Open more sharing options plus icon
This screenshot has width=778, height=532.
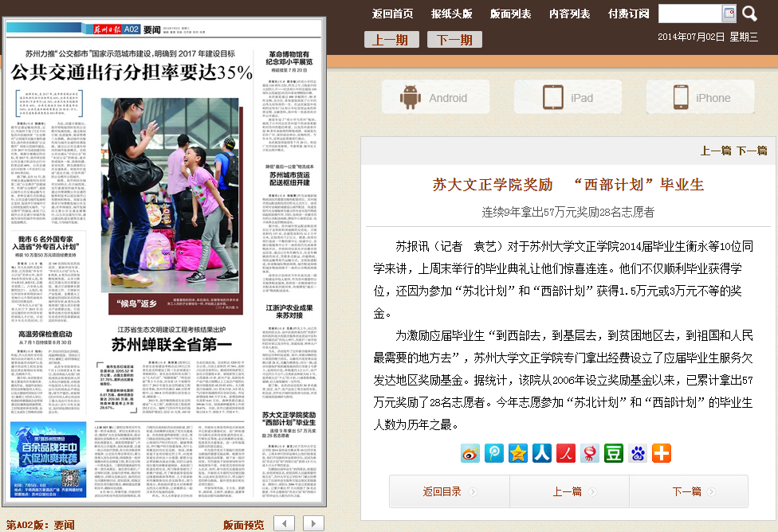pos(662,453)
